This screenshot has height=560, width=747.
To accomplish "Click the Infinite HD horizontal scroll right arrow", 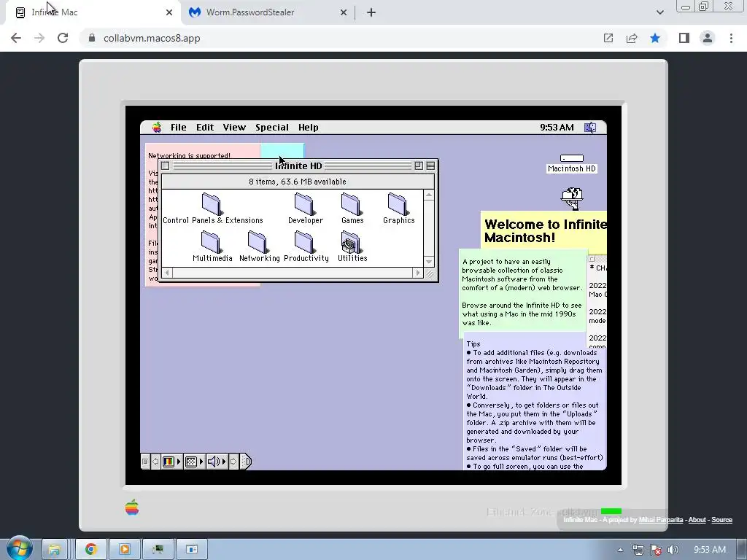I will tap(418, 273).
